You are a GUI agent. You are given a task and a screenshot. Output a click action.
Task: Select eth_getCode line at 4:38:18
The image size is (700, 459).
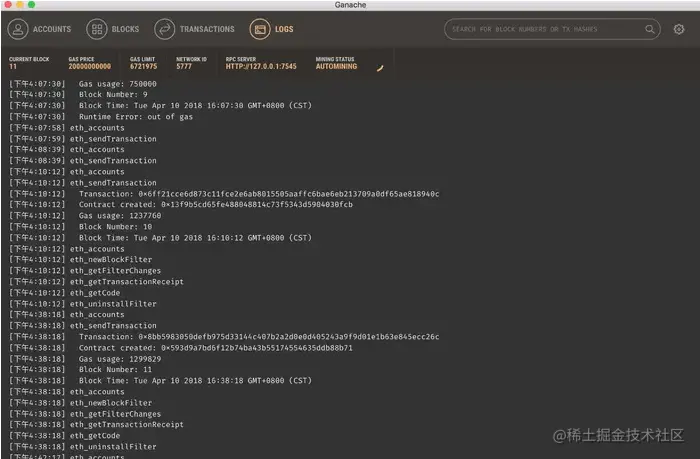pos(65,436)
